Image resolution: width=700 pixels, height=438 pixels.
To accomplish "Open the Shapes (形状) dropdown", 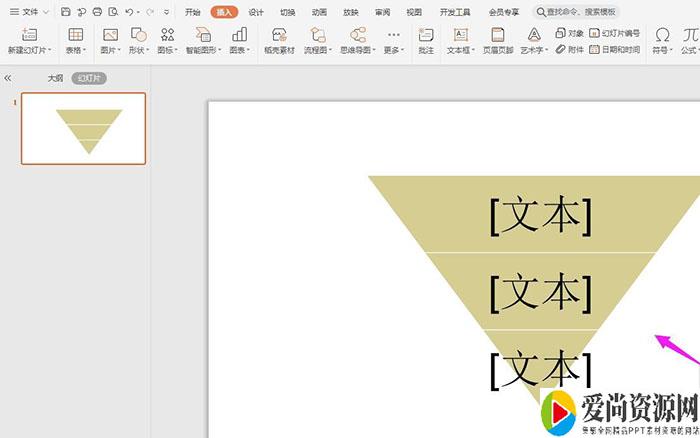I will pos(139,49).
